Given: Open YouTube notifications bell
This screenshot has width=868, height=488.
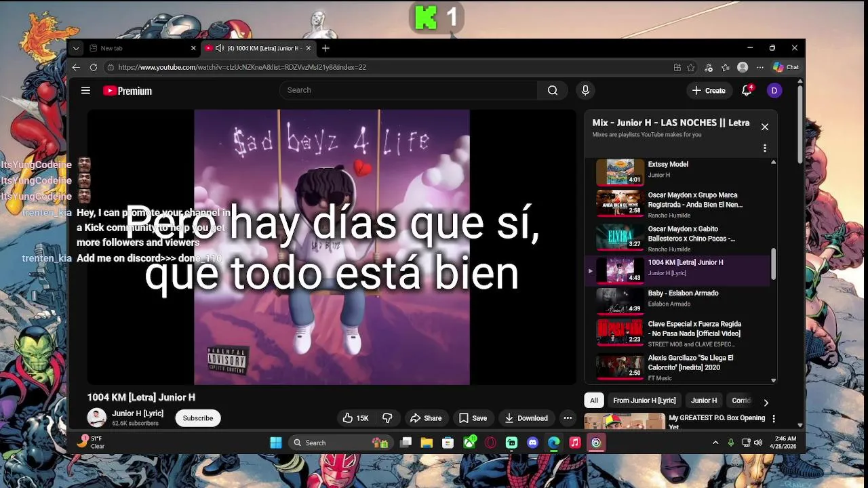Looking at the screenshot, I should pyautogui.click(x=747, y=90).
